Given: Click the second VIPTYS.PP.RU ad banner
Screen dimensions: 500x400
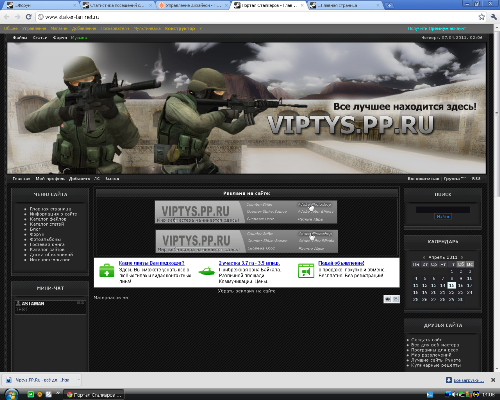Looking at the screenshot, I should [x=247, y=241].
